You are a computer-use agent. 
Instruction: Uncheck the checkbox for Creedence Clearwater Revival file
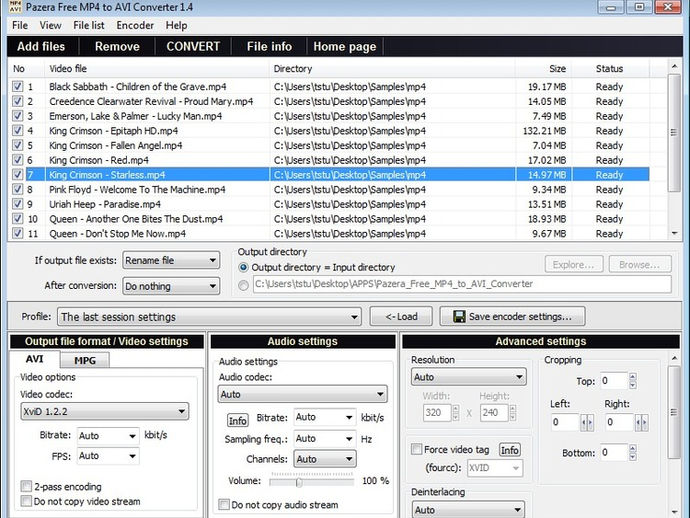pos(17,101)
